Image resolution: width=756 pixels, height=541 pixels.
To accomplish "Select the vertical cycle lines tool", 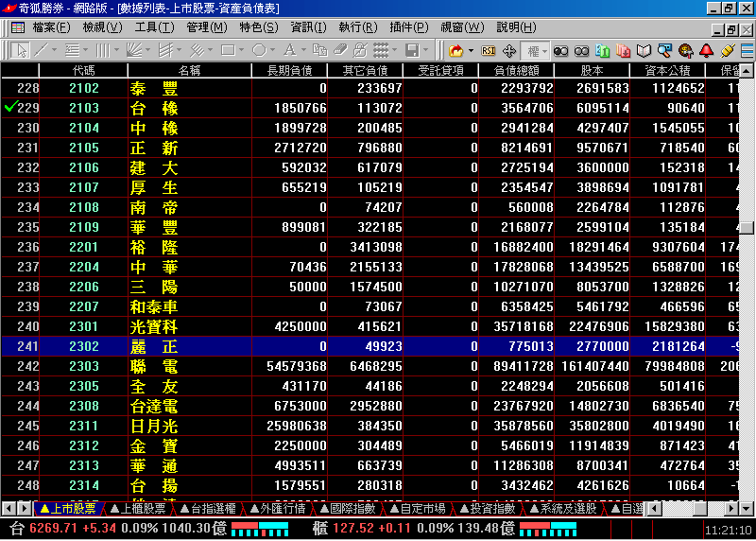I will (x=103, y=50).
